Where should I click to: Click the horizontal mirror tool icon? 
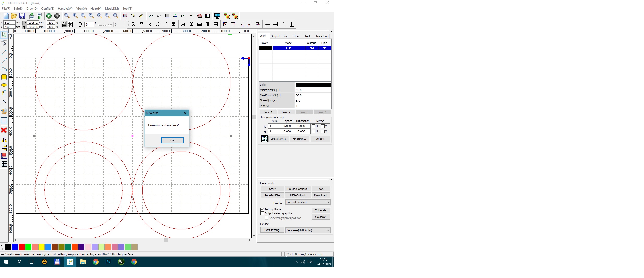[4, 140]
